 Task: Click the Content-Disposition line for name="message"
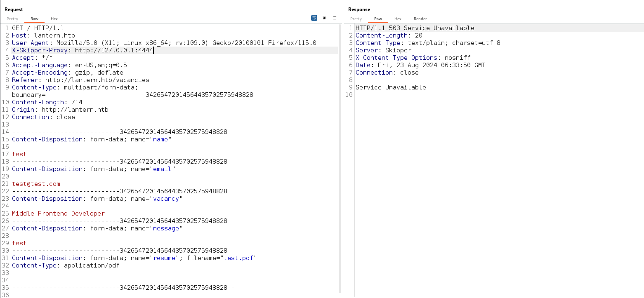(x=97, y=228)
